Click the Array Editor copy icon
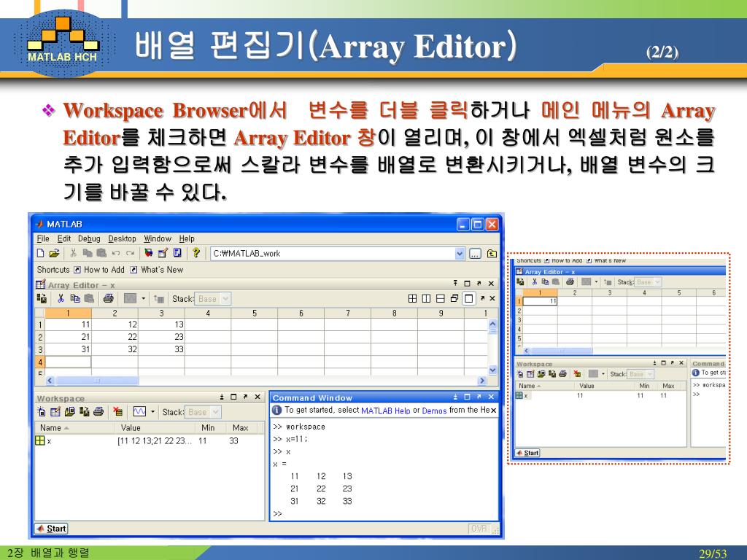747x560 pixels. [x=75, y=298]
